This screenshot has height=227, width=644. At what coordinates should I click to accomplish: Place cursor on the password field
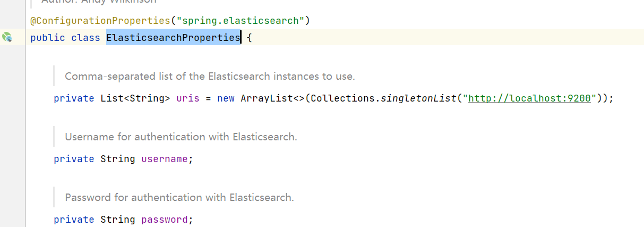click(164, 220)
